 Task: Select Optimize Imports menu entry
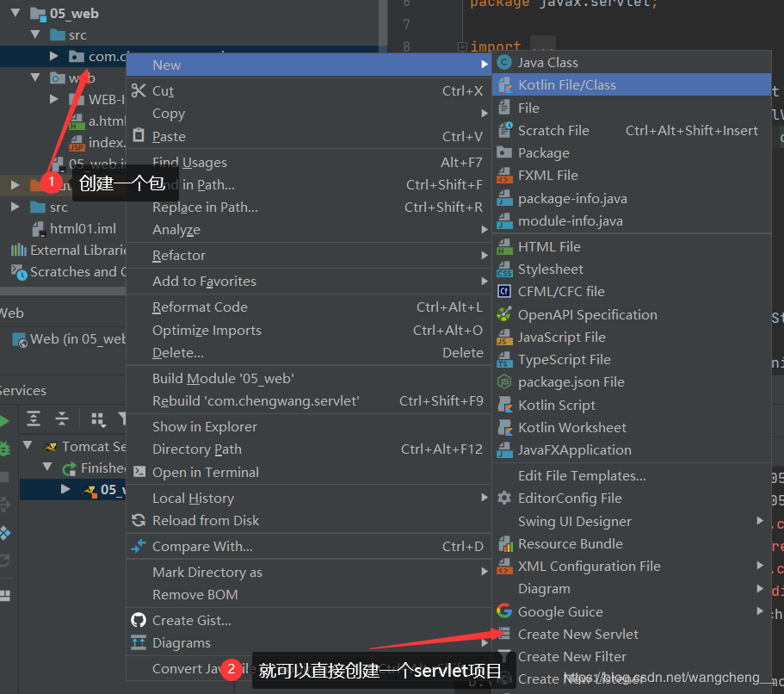tap(308, 331)
